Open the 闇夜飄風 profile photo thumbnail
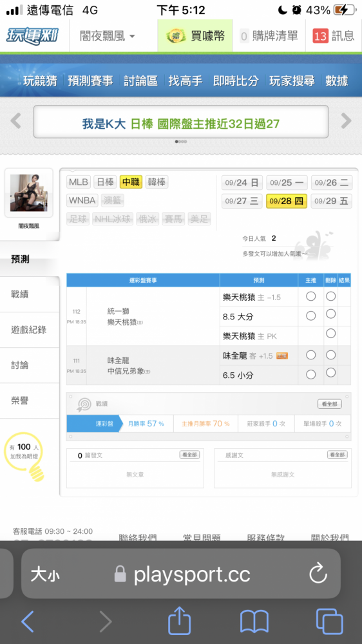The image size is (362, 644). (29, 193)
